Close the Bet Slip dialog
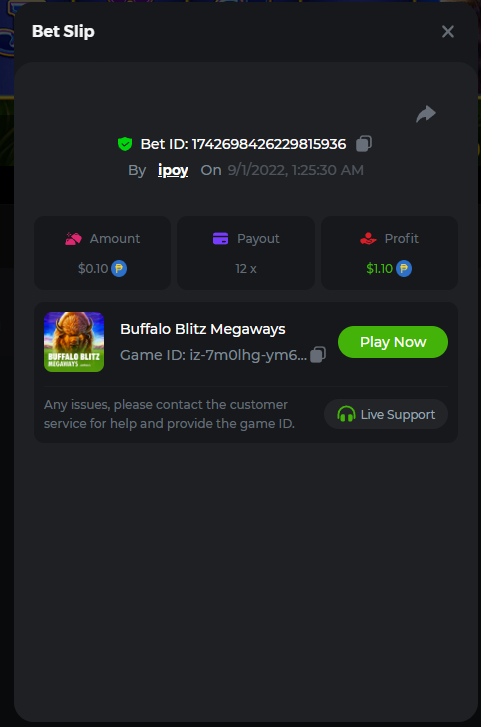 point(448,32)
